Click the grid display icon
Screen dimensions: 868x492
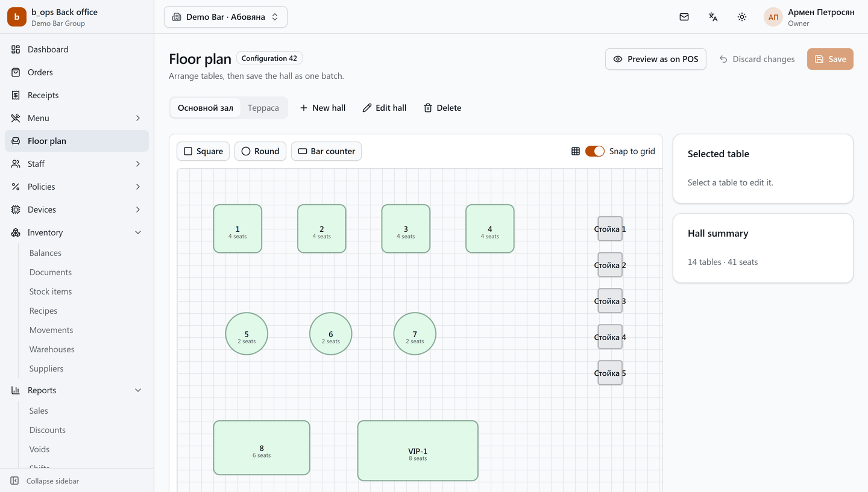point(576,151)
